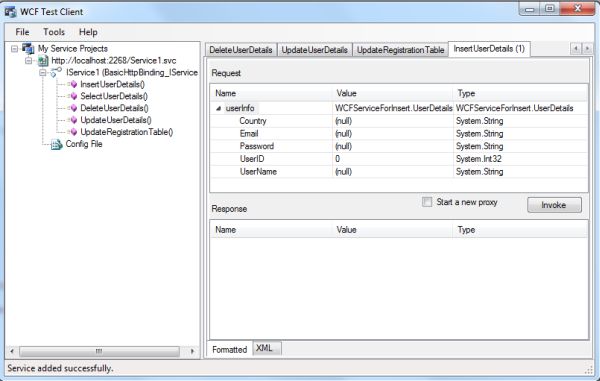600x381 pixels.
Task: Select SelectUserDetails() in the tree
Action: 114,96
